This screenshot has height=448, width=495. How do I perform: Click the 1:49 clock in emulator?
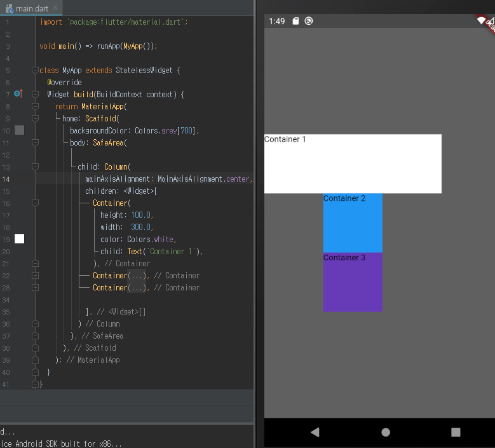(277, 21)
